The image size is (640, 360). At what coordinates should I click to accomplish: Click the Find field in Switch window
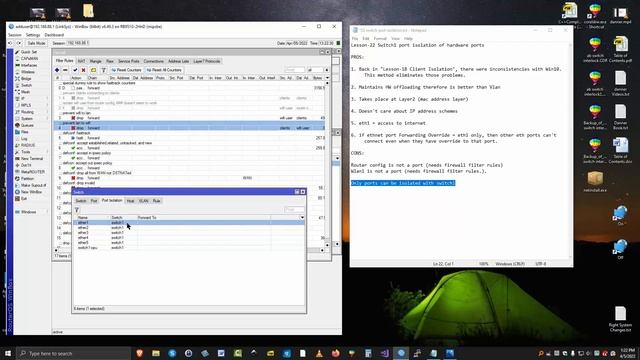point(294,210)
